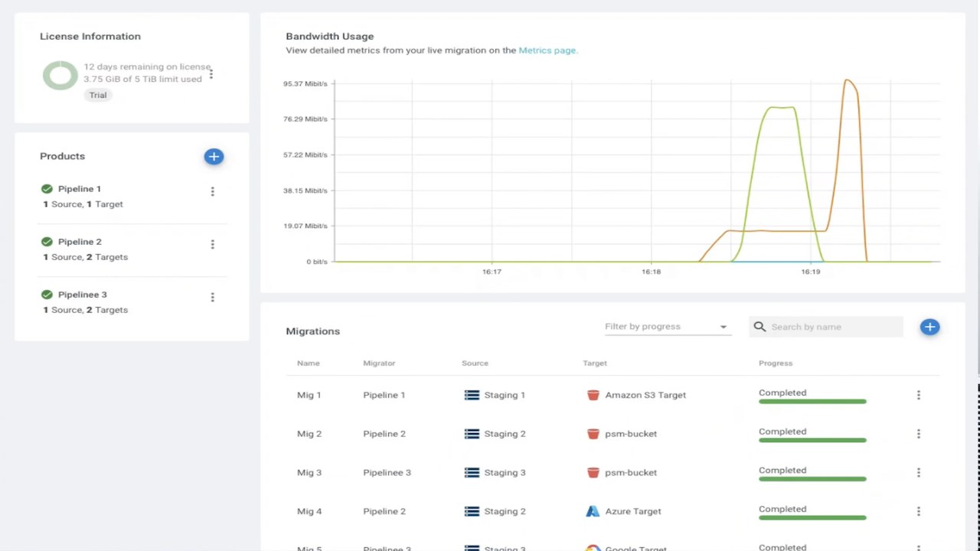This screenshot has width=980, height=551.
Task: Click the Azure Target icon in Mig 4
Action: 593,511
